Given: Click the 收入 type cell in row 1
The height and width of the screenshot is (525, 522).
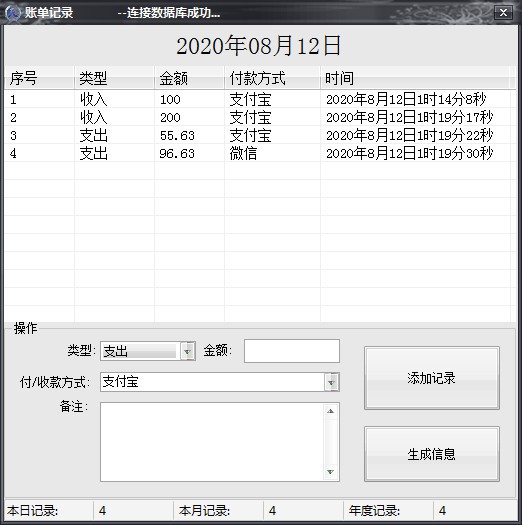Looking at the screenshot, I should point(114,99).
